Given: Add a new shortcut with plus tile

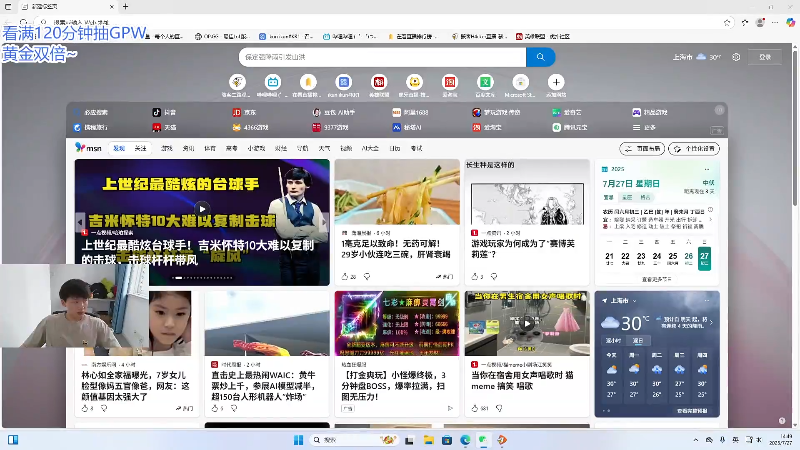Looking at the screenshot, I should pos(556,82).
